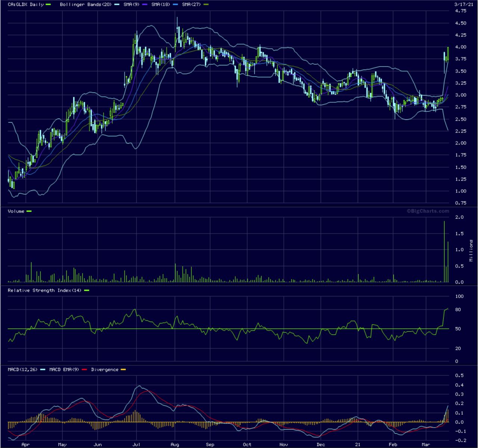
Task: Click the Mar label on time axis
Action: coord(426,445)
